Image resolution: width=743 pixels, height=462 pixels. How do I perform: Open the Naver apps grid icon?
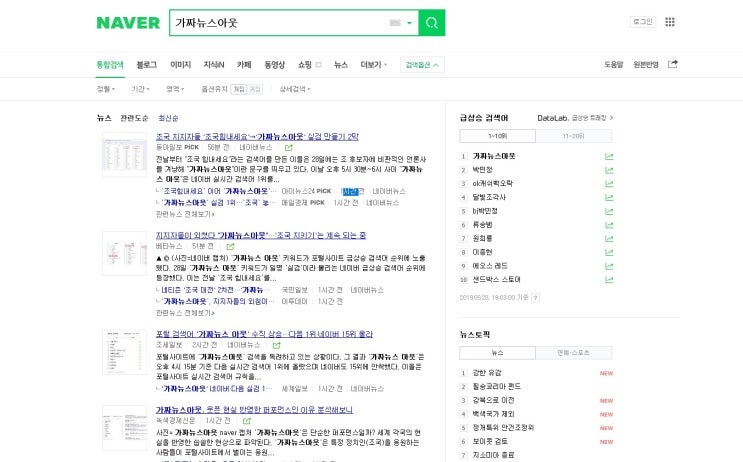(670, 22)
